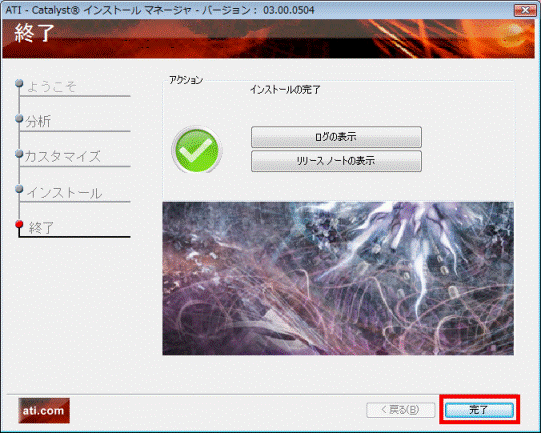Click the window title bar text

160,10
